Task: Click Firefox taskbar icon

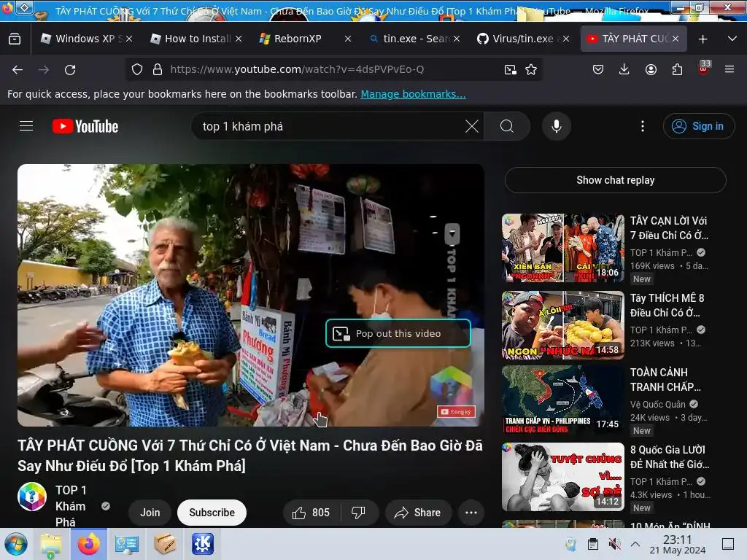Action: 88,544
